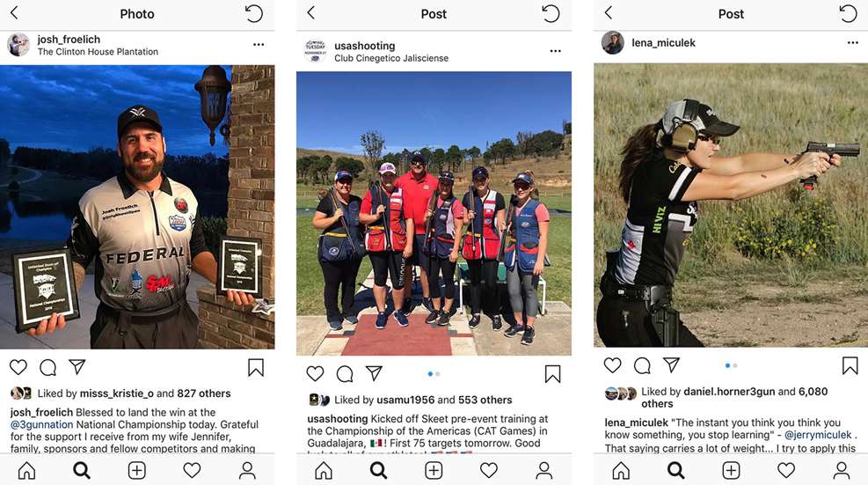Open comments on the josh_froelich photo
868x485 pixels.
48,367
